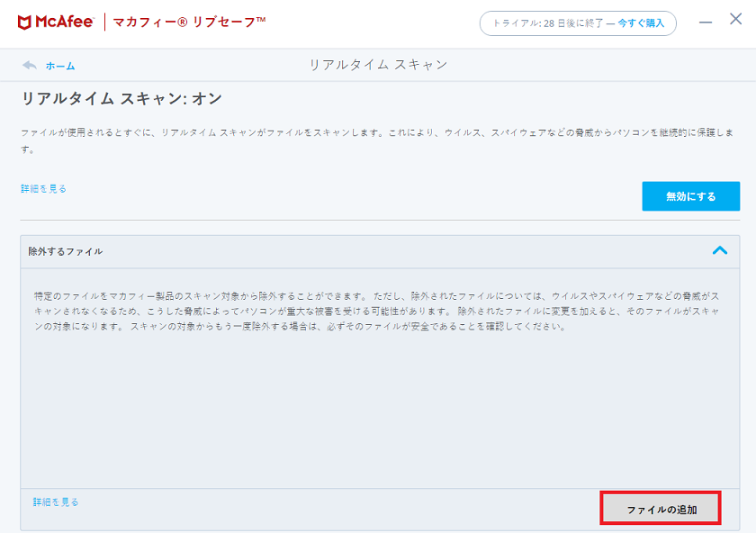The height and width of the screenshot is (533, 756).
Task: Click the McAfee shield logo
Action: (24, 23)
